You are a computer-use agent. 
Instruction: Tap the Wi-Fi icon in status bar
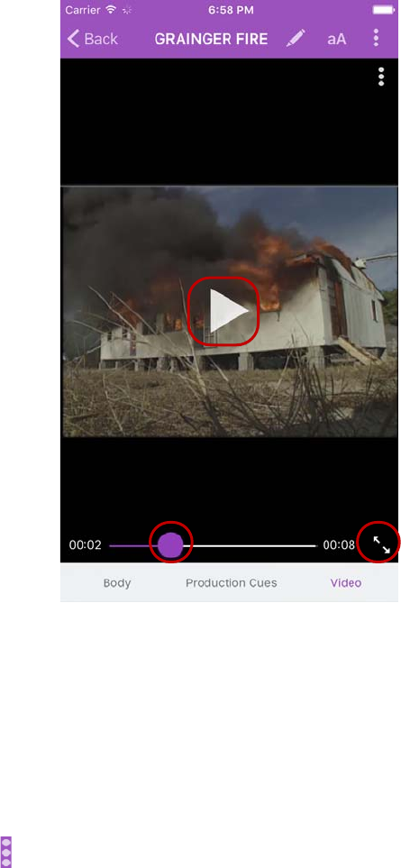(111, 10)
